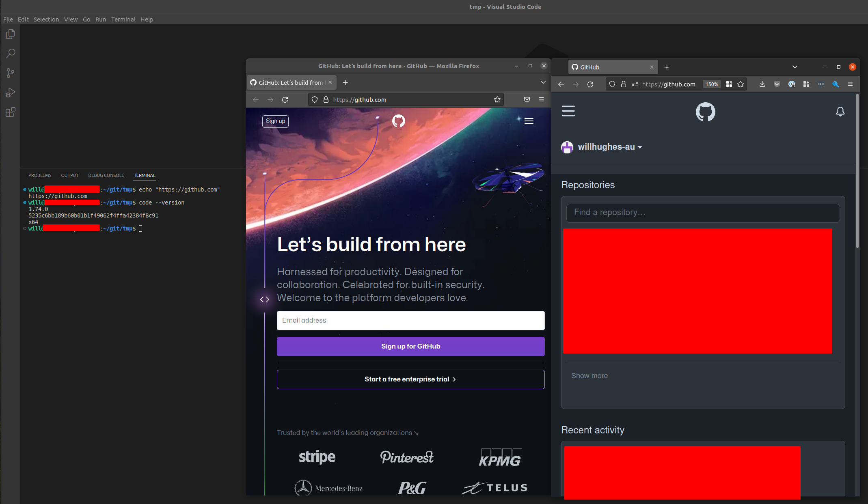Click the GitHub logo on the homepage
Viewport: 868px width, 504px height.
tap(398, 121)
